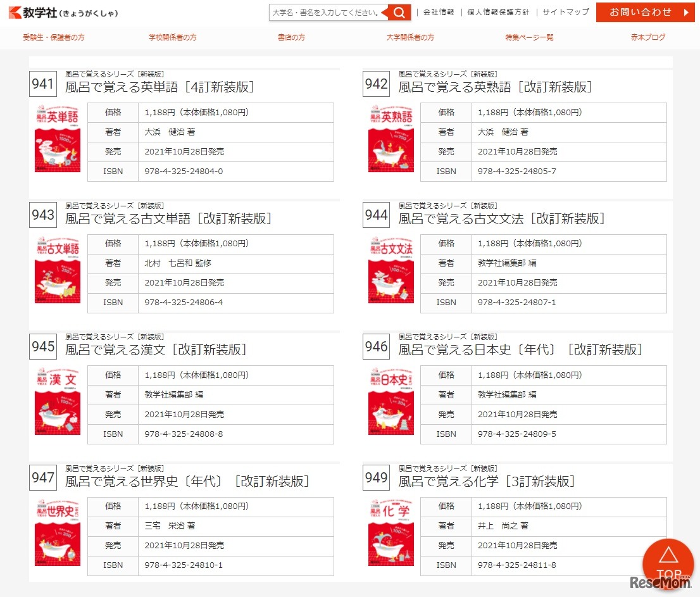Viewport: 700px width, 597px height.
Task: Click the number box 944
Action: tap(377, 215)
